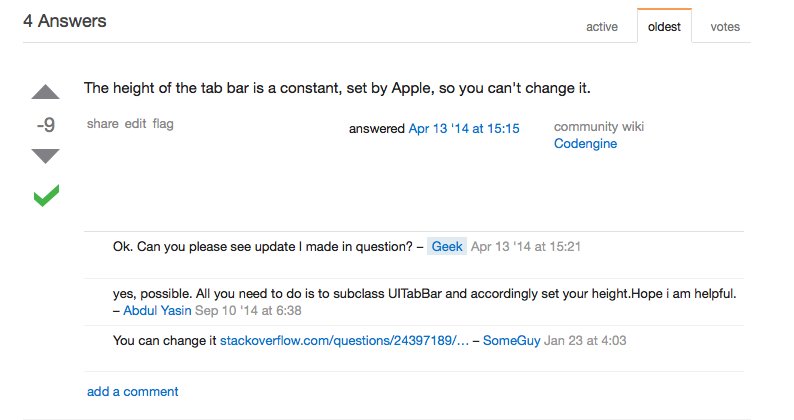Click the comment timestamp Jan 23 at 4:03

pyautogui.click(x=585, y=340)
